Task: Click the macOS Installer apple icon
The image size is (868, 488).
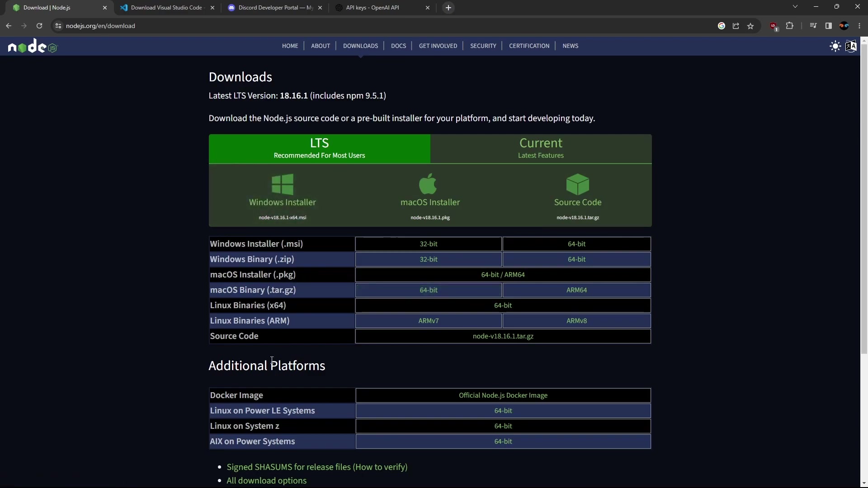Action: click(428, 184)
